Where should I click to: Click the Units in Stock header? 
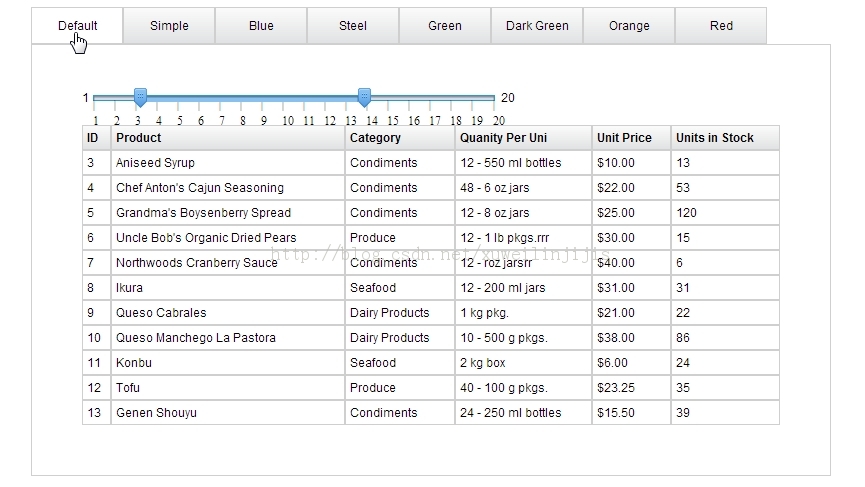(x=724, y=138)
